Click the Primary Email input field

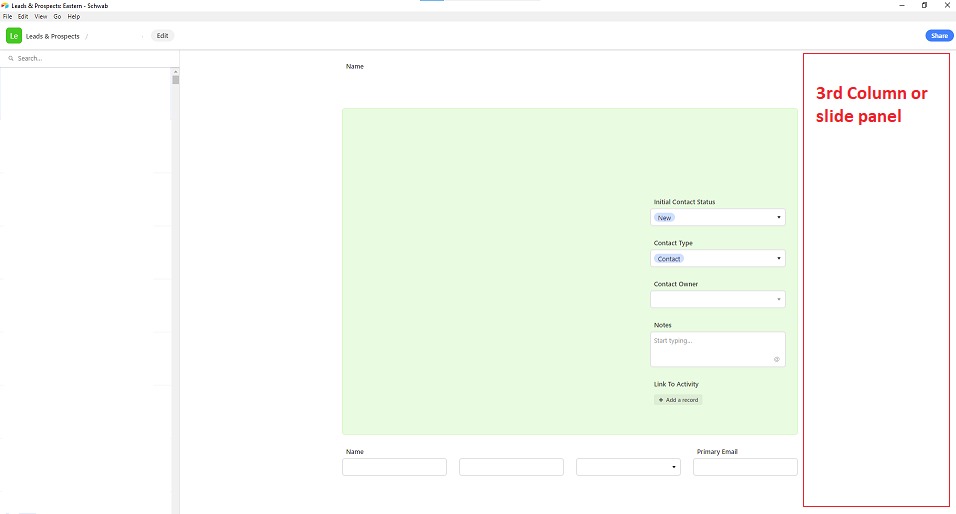745,467
